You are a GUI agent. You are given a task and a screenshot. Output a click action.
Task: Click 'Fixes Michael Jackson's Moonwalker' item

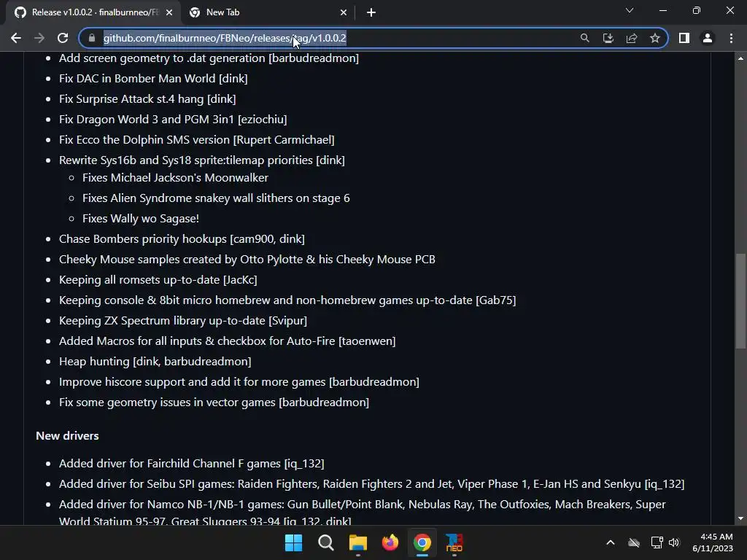[175, 178]
